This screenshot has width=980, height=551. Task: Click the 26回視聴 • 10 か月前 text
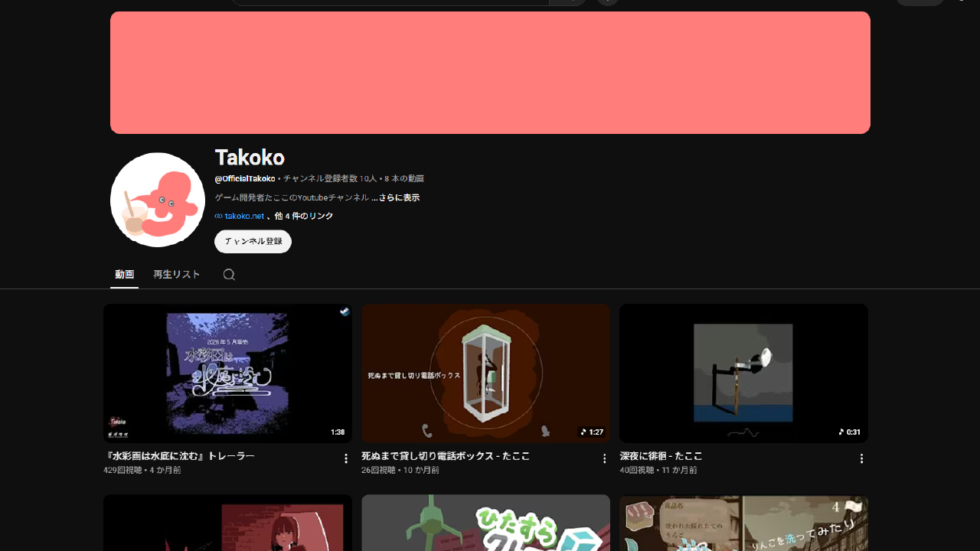400,470
